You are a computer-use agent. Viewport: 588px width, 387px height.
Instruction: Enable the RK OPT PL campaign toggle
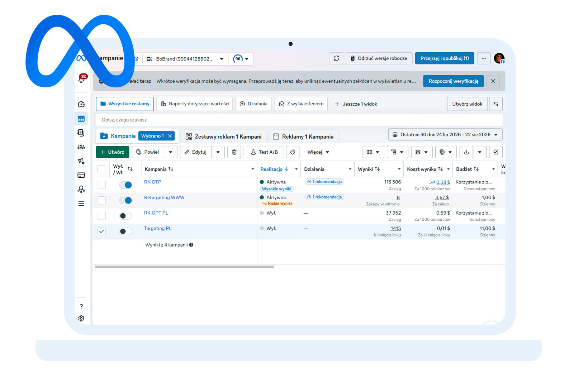(126, 216)
